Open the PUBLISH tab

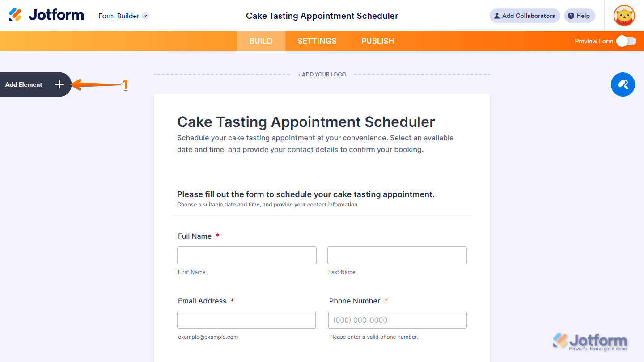click(x=378, y=41)
